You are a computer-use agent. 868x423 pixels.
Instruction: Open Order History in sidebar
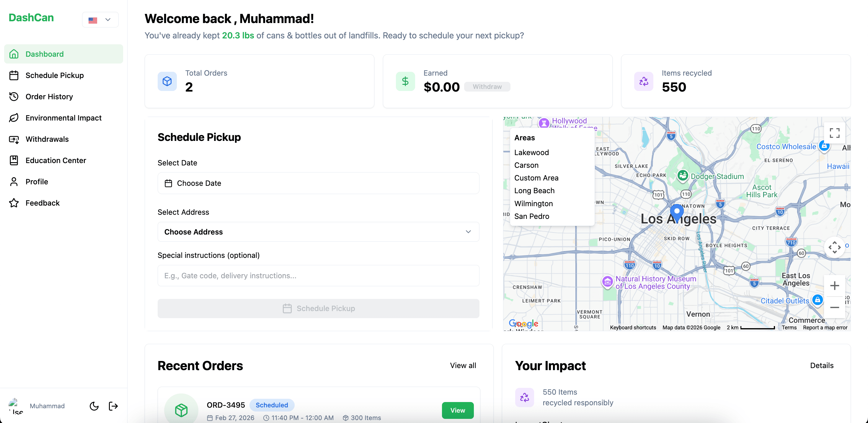49,97
